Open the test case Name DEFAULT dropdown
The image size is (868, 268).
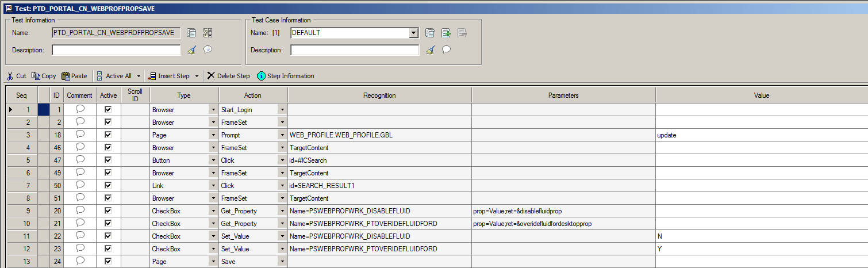point(413,33)
